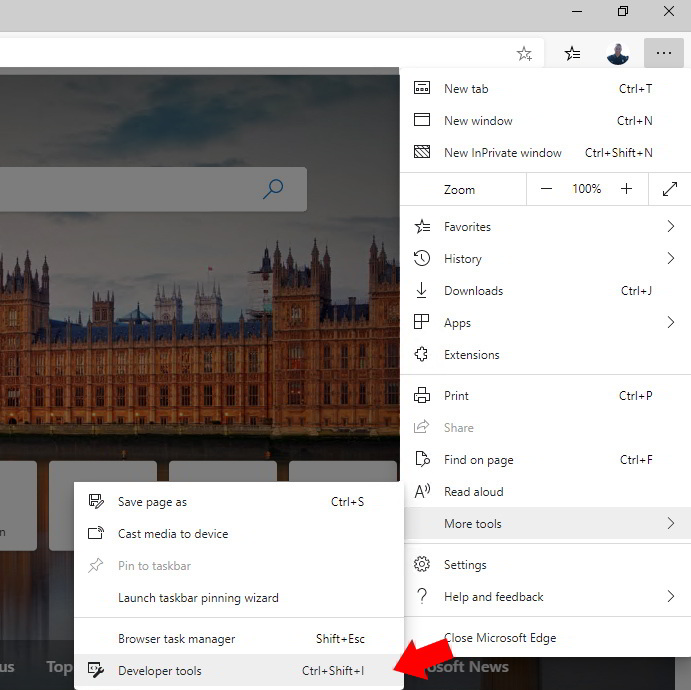The width and height of the screenshot is (691, 690).
Task: Select Find on page
Action: pyautogui.click(x=545, y=460)
